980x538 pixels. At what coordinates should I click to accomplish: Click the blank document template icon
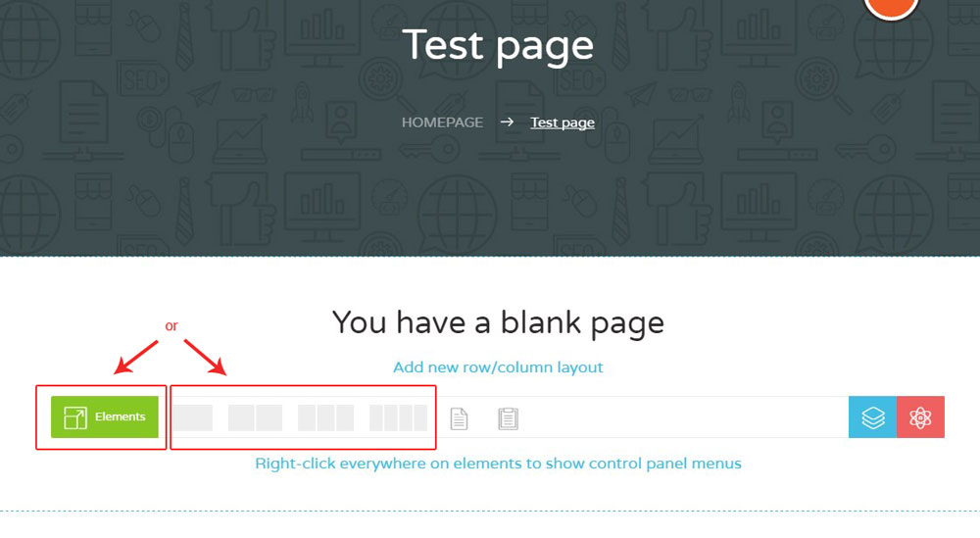pyautogui.click(x=459, y=418)
